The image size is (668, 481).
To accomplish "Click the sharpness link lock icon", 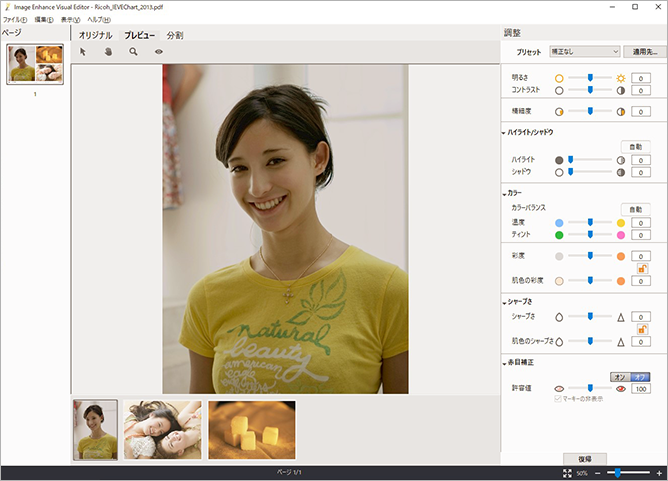I will click(x=643, y=329).
